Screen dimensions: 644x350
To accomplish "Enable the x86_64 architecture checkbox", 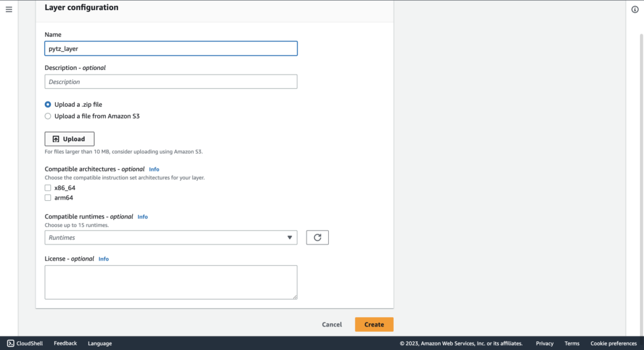I will pyautogui.click(x=48, y=188).
